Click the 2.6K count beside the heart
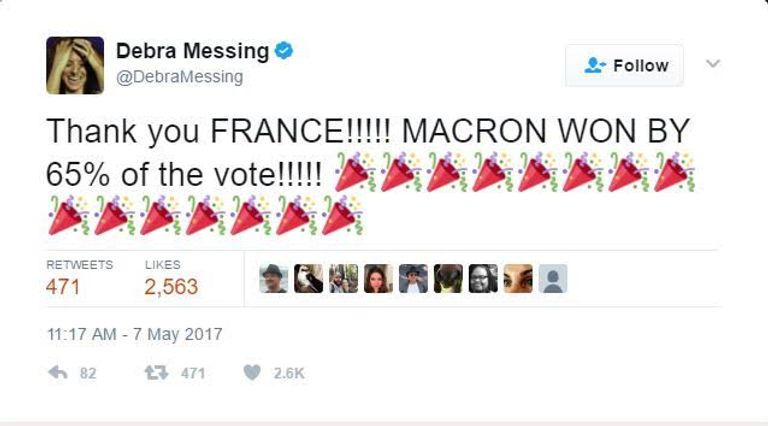The image size is (768, 426). [x=289, y=373]
